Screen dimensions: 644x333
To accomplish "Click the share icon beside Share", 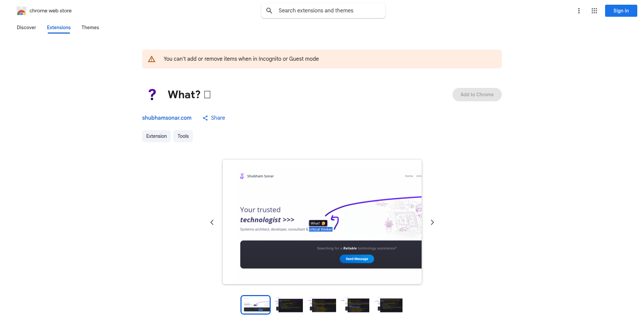I will [x=205, y=118].
